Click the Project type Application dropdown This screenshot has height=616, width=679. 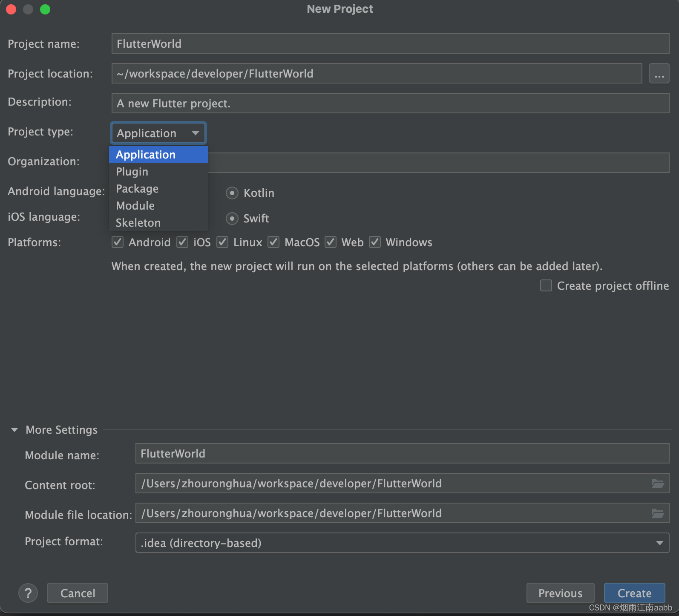click(x=158, y=133)
